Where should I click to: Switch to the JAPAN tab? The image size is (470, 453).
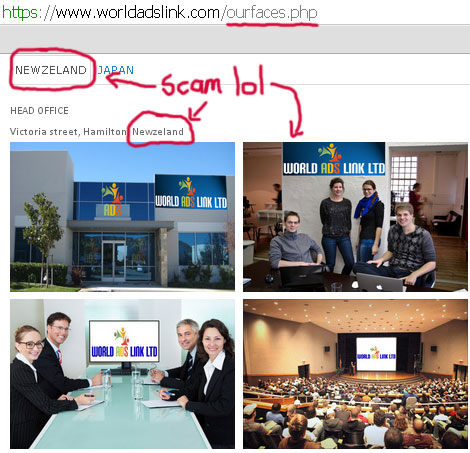[x=115, y=70]
